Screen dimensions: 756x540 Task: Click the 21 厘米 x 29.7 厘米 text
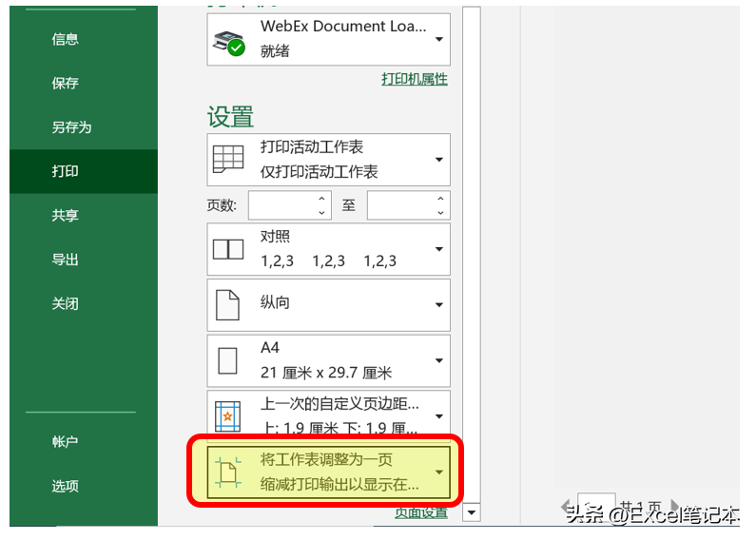pyautogui.click(x=326, y=373)
